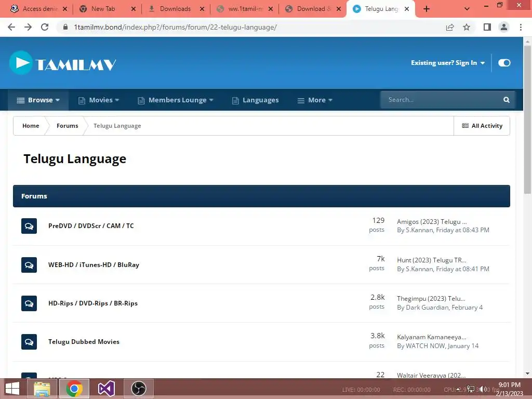Click the browser back arrow

coord(11,27)
